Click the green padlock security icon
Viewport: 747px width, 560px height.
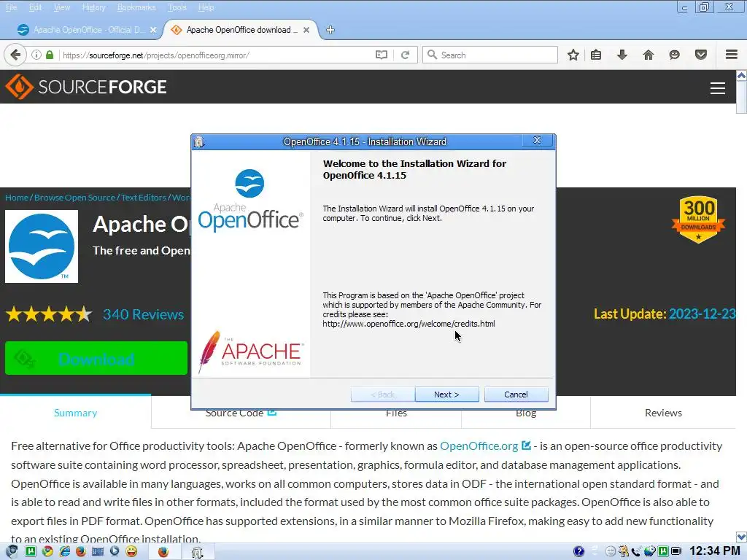tap(50, 55)
